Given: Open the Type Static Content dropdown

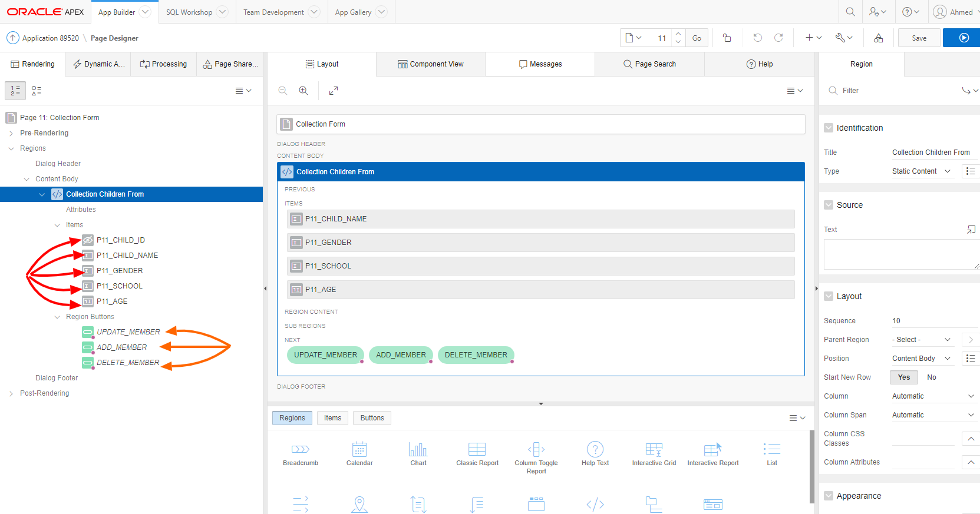Looking at the screenshot, I should coord(921,171).
